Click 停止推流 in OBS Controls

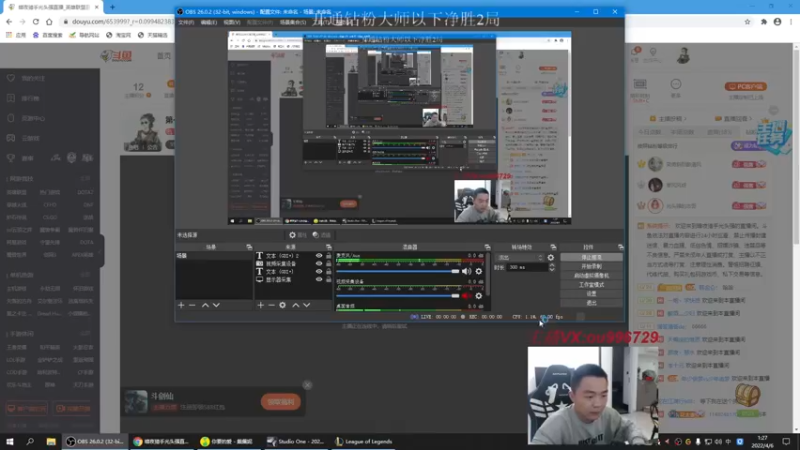591,258
